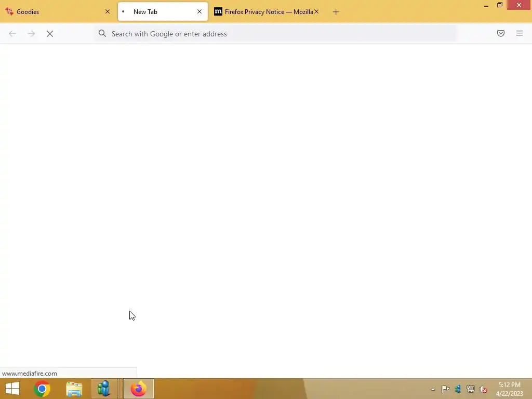Stop loading the page
The width and height of the screenshot is (532, 399).
pos(50,34)
